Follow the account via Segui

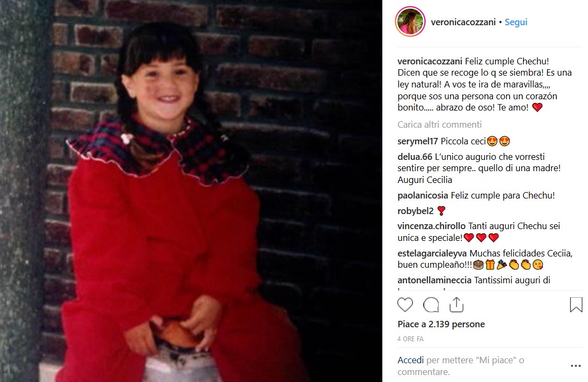point(516,22)
